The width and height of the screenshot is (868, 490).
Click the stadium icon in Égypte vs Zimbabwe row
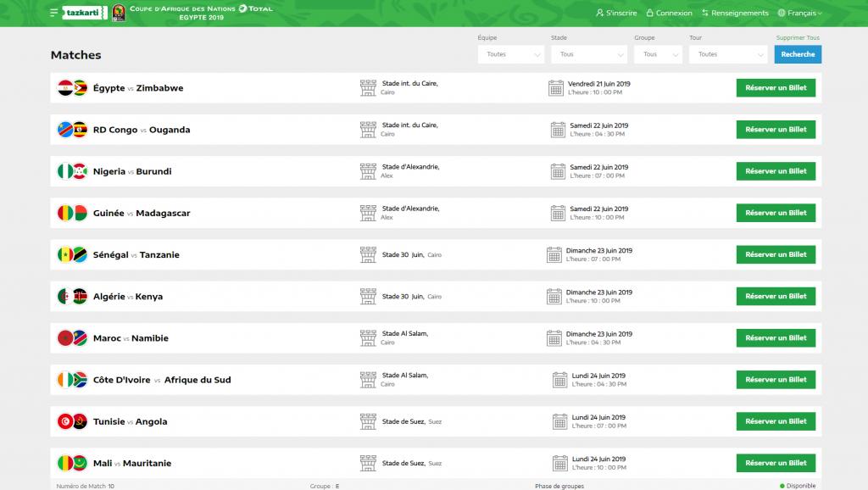tap(368, 87)
